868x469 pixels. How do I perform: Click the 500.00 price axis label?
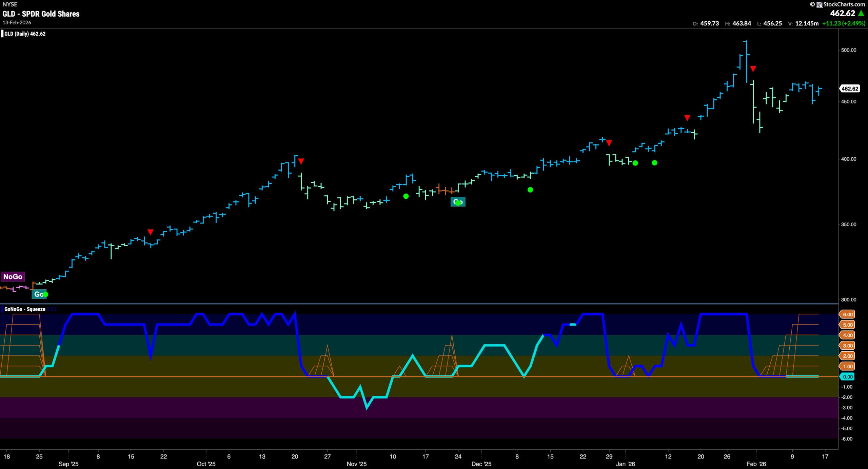coord(849,50)
